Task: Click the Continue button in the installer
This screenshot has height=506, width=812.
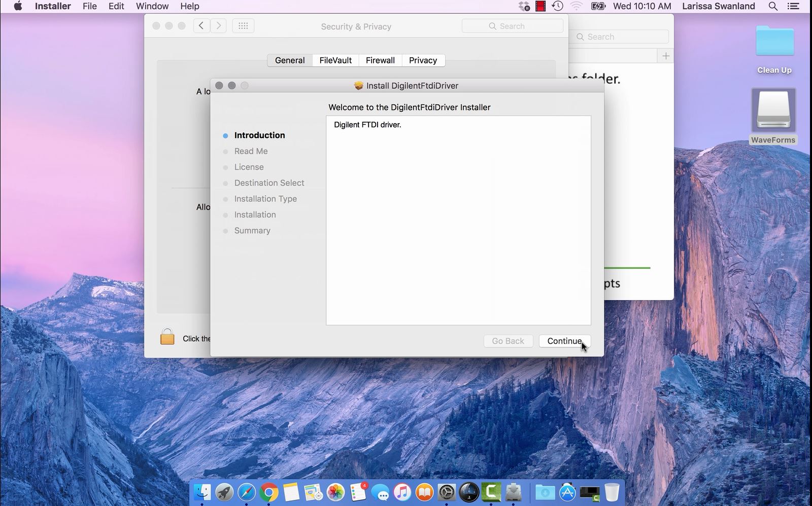Action: pos(564,341)
